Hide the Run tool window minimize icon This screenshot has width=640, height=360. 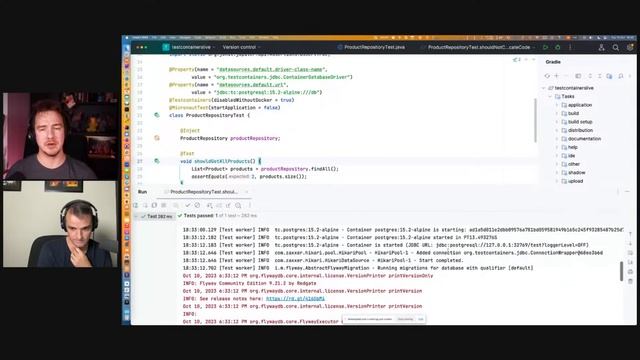coord(627,192)
